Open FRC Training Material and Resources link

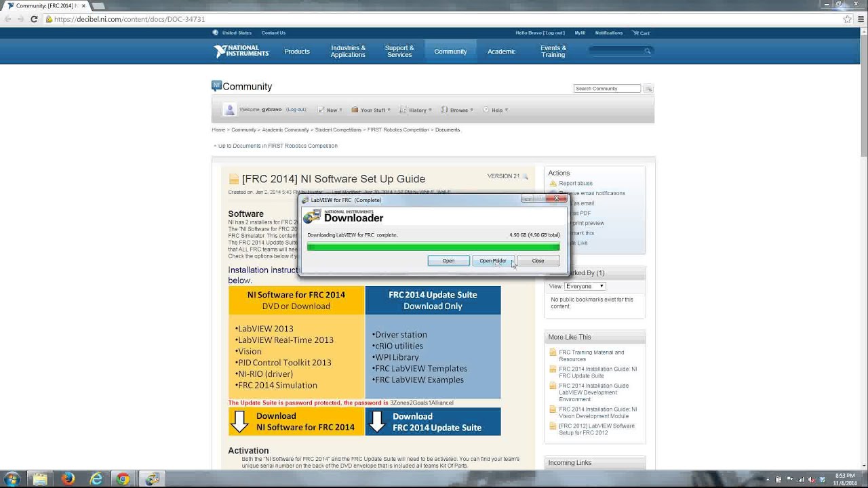591,356
